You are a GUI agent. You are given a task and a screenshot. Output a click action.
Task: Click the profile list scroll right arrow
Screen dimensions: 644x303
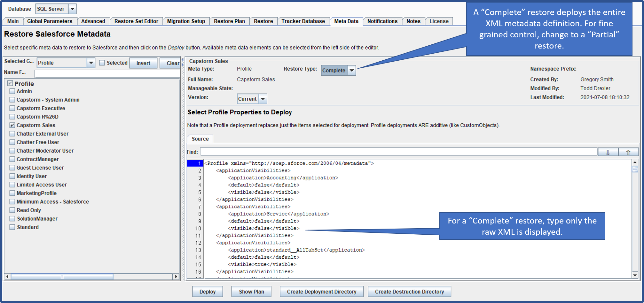176,276
